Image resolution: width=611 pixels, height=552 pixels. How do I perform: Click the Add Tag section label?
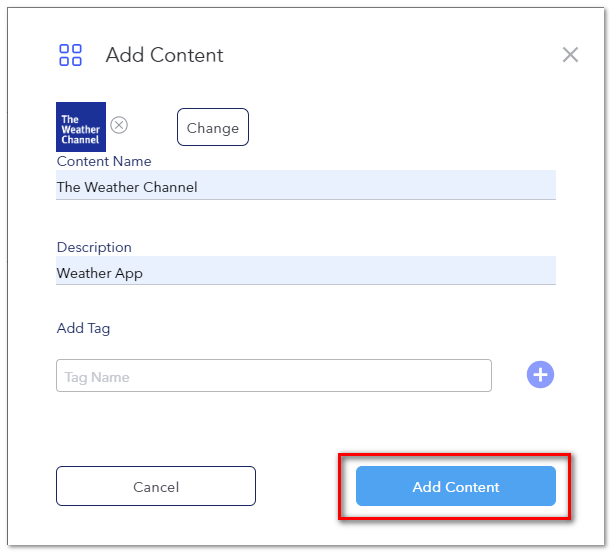[x=83, y=328]
